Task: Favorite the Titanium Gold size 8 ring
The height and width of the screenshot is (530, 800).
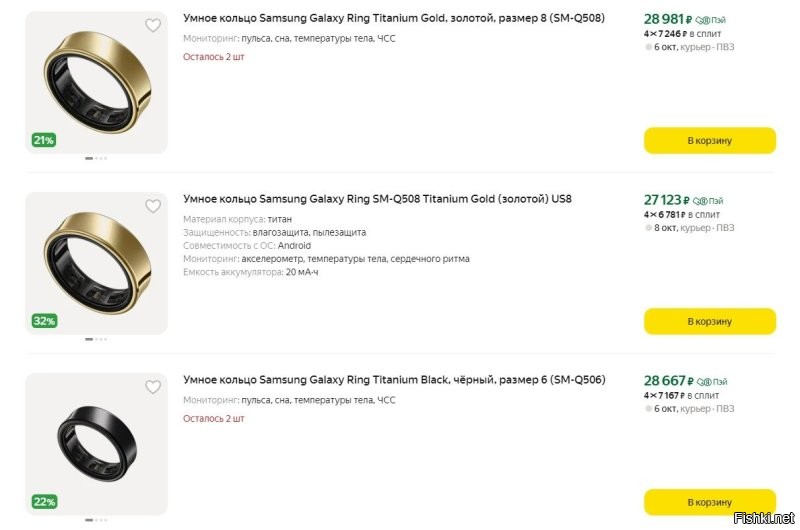Action: tap(153, 26)
